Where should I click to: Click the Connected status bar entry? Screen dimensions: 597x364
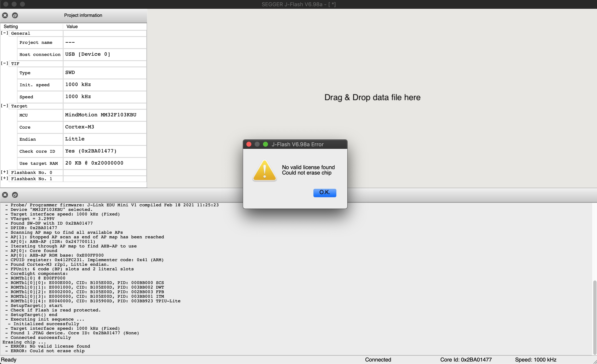tap(378, 360)
